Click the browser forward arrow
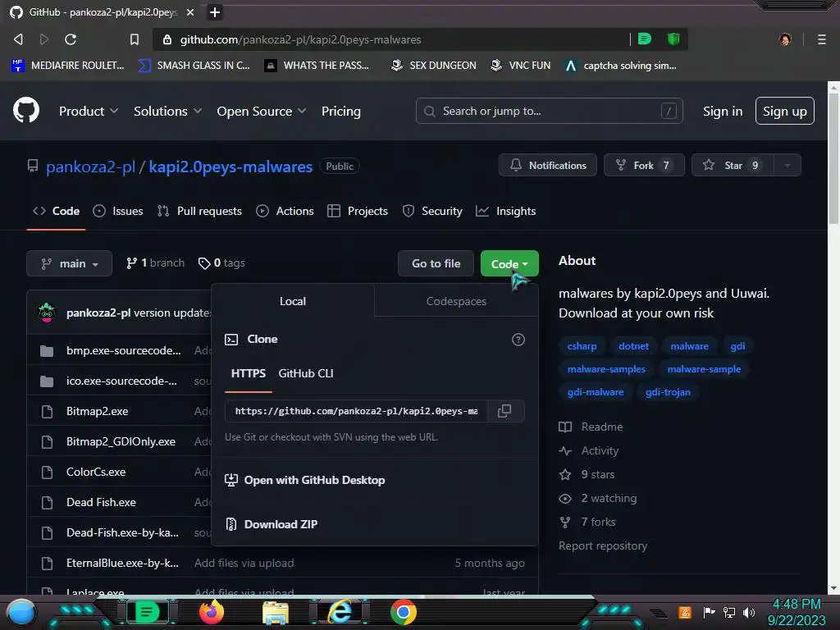The image size is (840, 630). pos(44,39)
